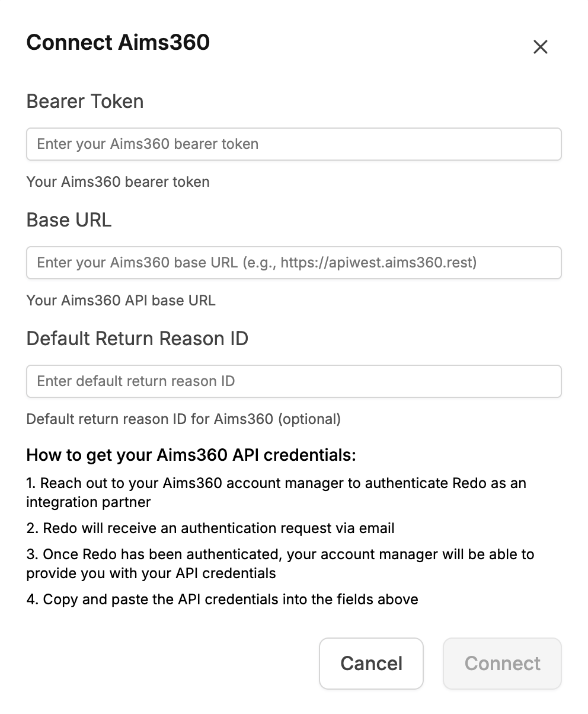Click 'Your Aims360 API base URL' hint

coord(121,301)
